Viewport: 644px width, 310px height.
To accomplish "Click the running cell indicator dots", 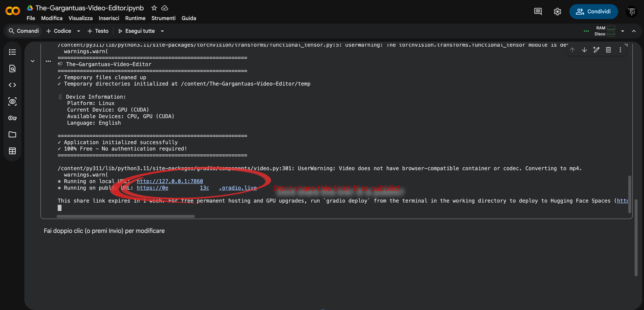I will click(48, 61).
